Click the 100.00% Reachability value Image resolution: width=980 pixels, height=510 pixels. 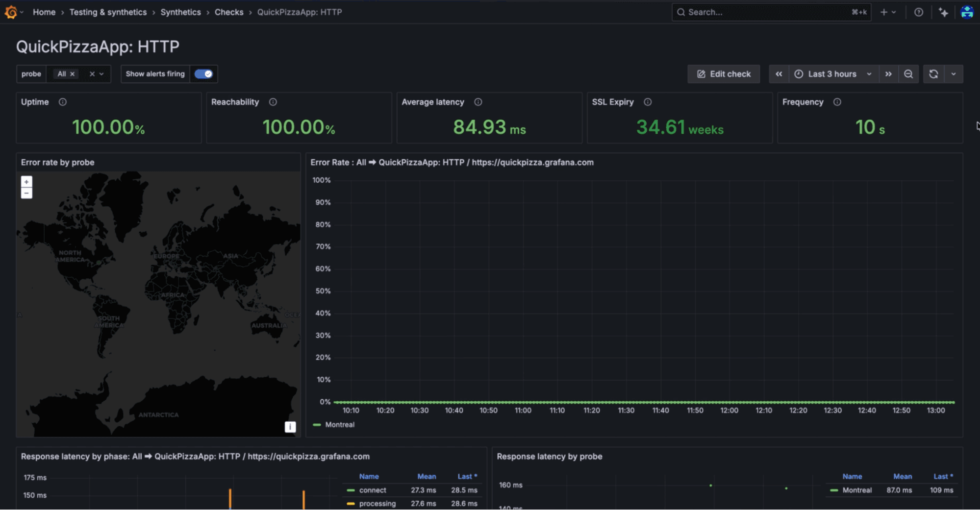tap(299, 127)
